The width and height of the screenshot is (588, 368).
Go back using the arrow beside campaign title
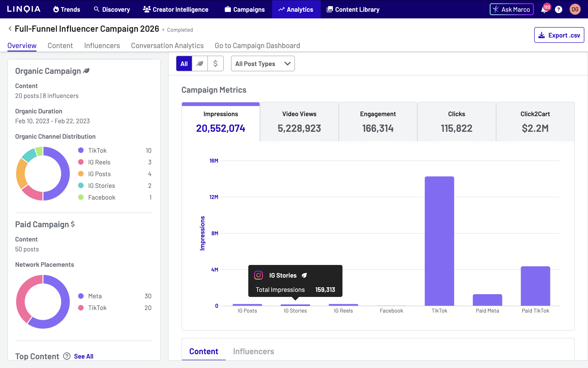pyautogui.click(x=10, y=29)
